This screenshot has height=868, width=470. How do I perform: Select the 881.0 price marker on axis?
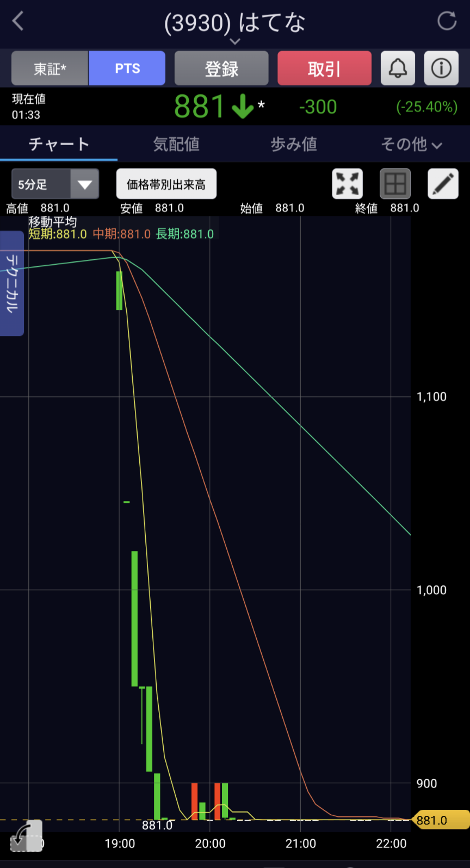(441, 820)
